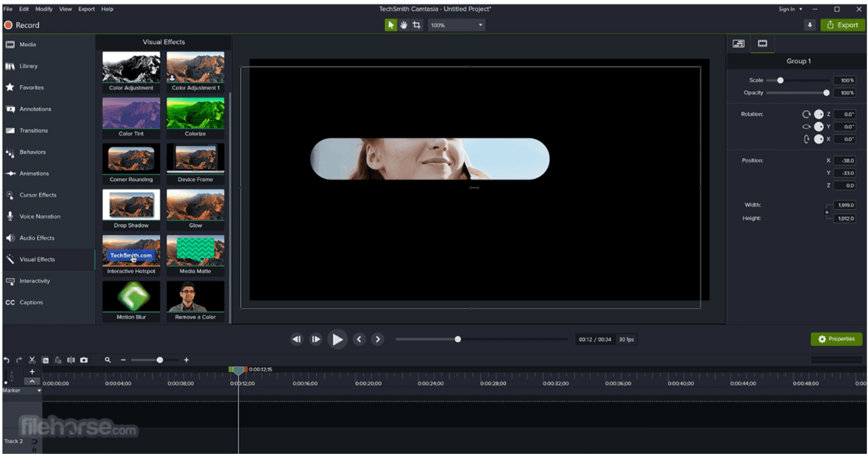Select the Colorize effect
The height and width of the screenshot is (454, 868).
tap(195, 118)
